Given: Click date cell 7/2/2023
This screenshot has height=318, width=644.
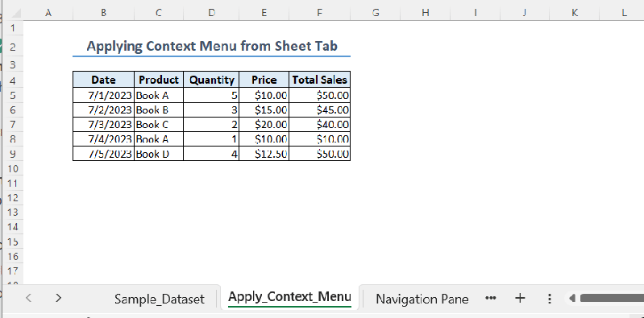Looking at the screenshot, I should 103,110.
